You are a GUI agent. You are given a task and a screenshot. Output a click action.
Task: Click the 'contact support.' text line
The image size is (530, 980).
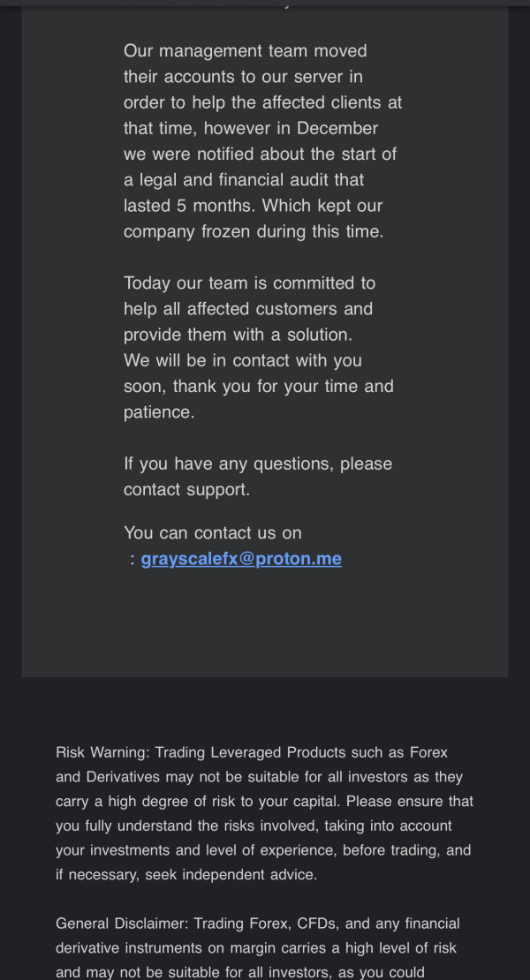[x=186, y=490]
